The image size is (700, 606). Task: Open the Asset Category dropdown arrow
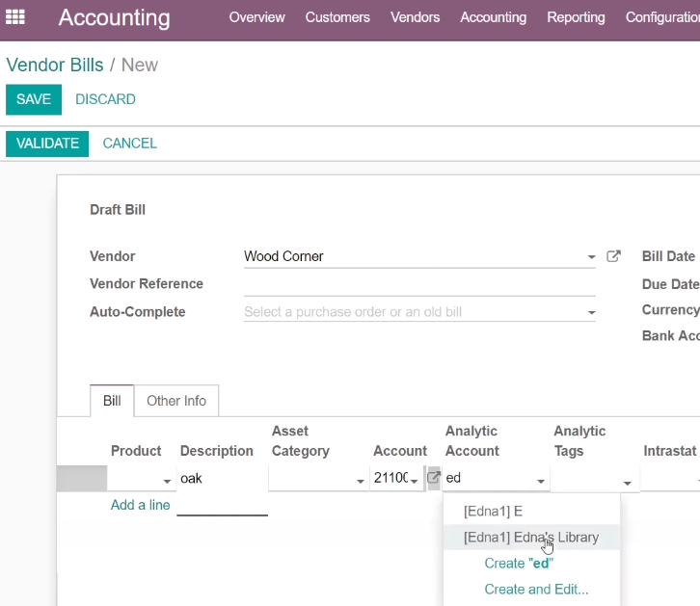click(x=361, y=481)
